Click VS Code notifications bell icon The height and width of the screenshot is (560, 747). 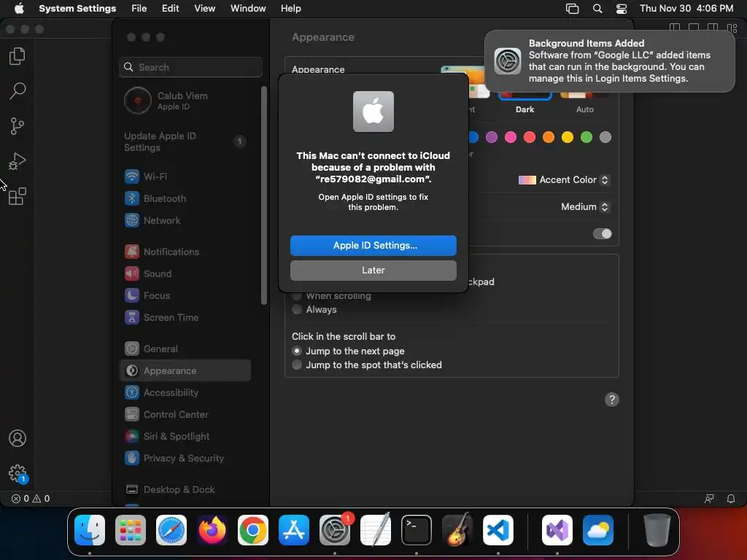pos(730,499)
